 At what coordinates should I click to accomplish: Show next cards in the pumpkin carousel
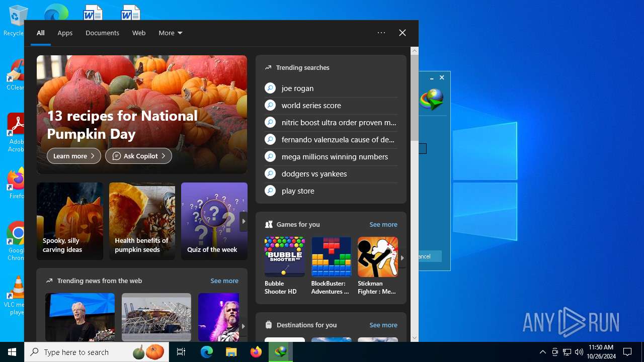click(244, 221)
